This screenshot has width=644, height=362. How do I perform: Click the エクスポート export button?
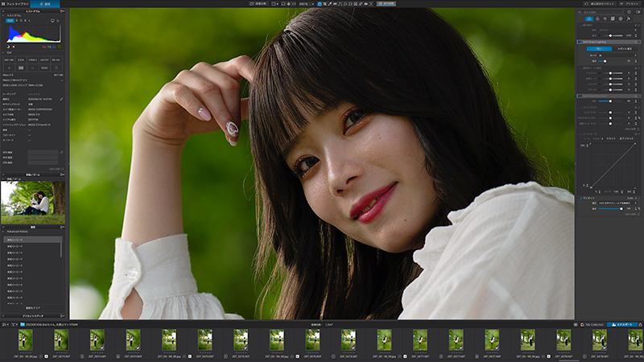621,325
